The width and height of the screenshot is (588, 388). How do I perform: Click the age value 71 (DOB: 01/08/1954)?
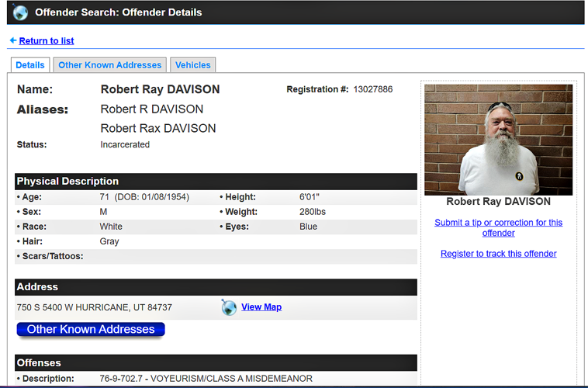click(144, 197)
